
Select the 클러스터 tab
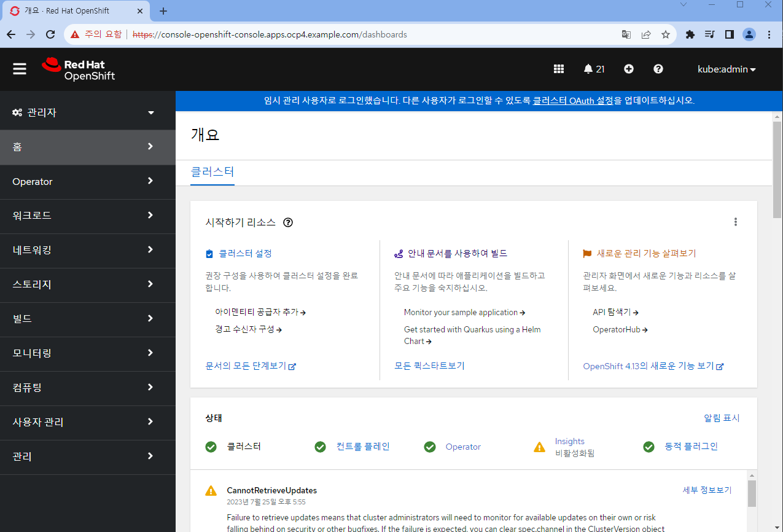(x=212, y=172)
